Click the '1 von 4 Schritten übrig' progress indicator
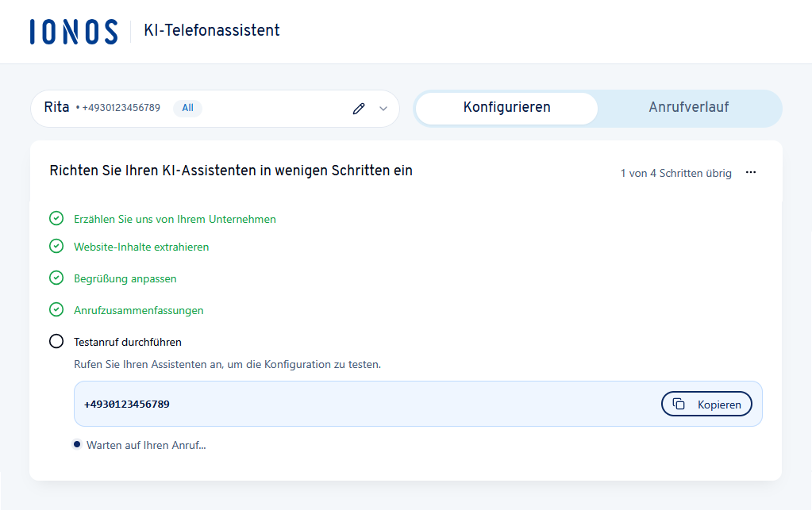Viewport: 812px width, 510px height. (676, 173)
